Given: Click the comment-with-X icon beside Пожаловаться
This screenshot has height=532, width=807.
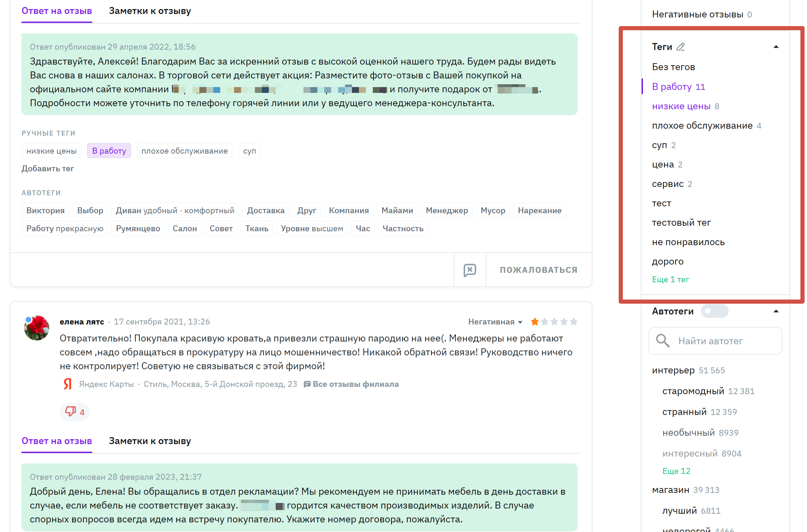Looking at the screenshot, I should pos(470,270).
